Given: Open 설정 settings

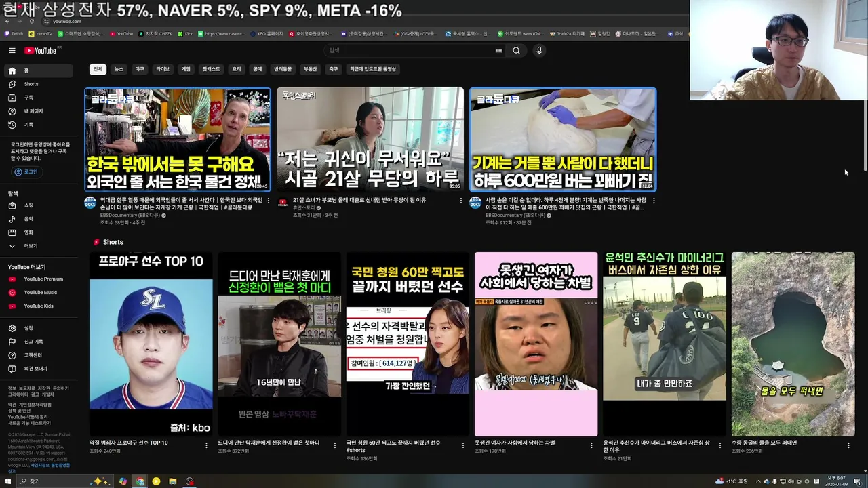Looking at the screenshot, I should (39, 328).
